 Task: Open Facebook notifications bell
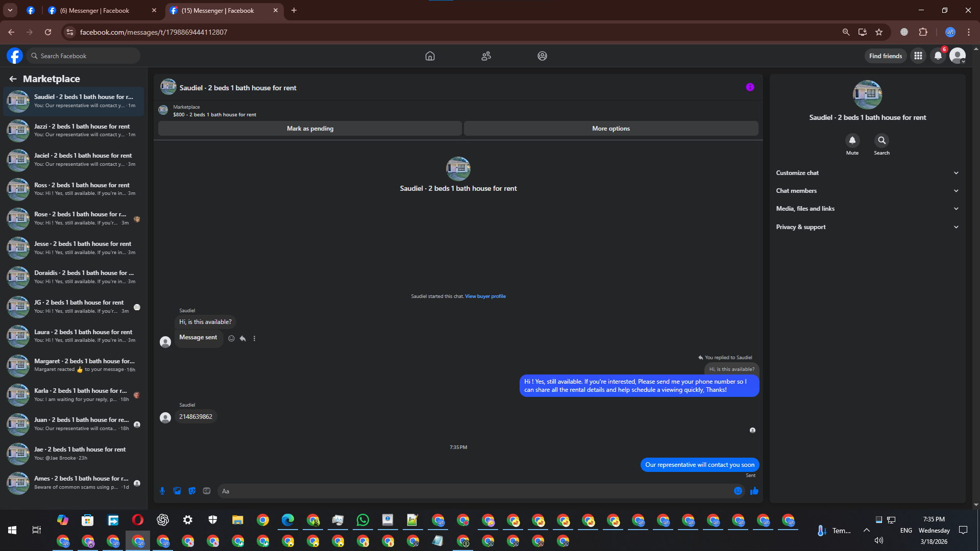[938, 56]
